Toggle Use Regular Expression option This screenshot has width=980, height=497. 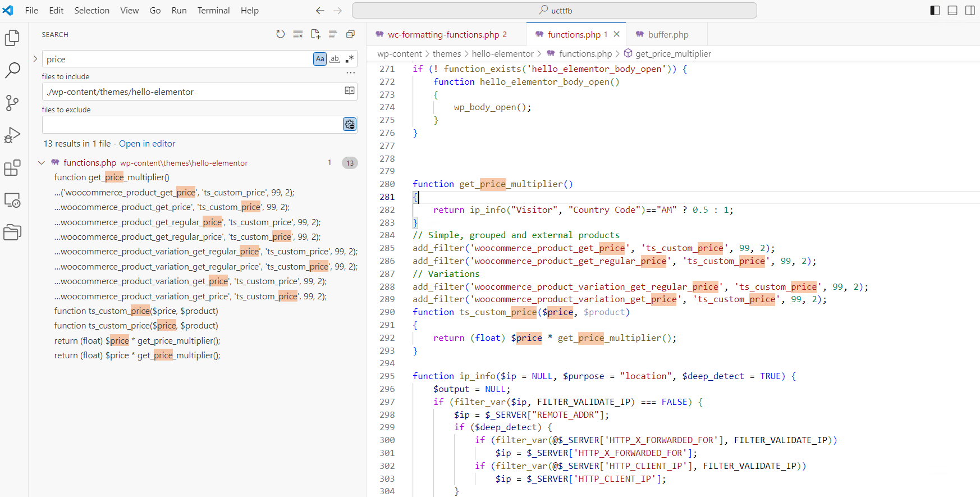click(x=350, y=59)
